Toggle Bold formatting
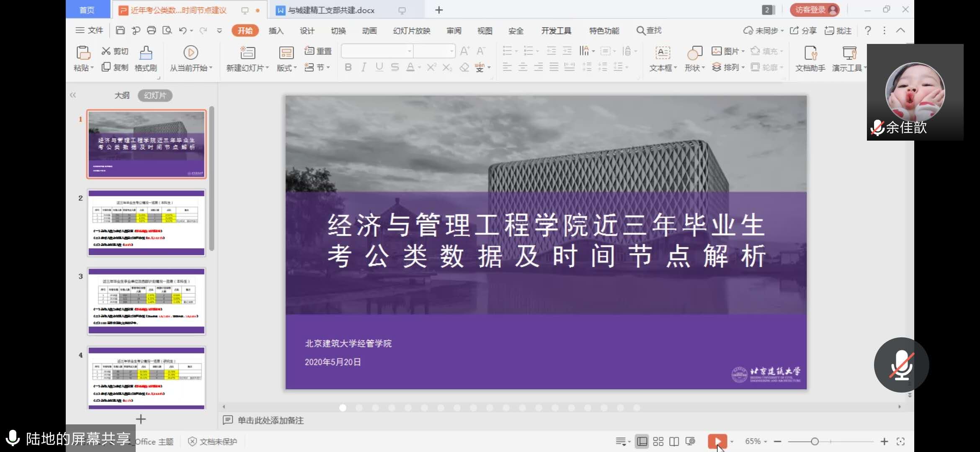This screenshot has height=452, width=980. tap(348, 67)
